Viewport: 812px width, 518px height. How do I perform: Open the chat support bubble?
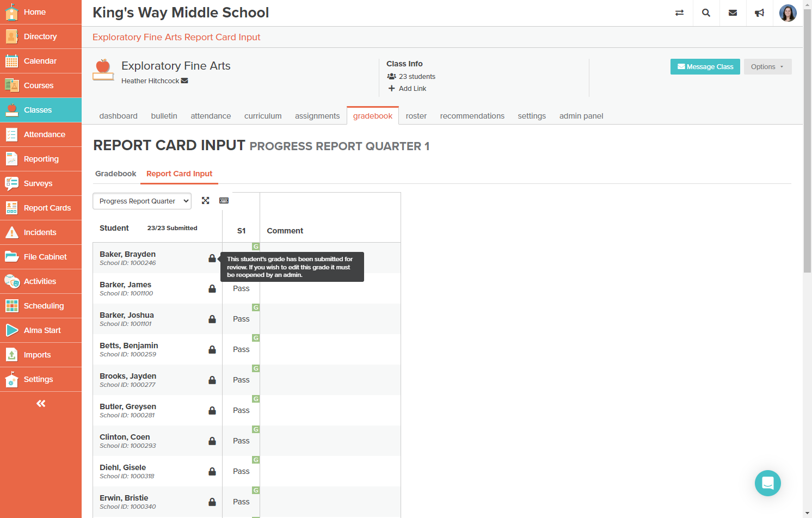tap(767, 483)
